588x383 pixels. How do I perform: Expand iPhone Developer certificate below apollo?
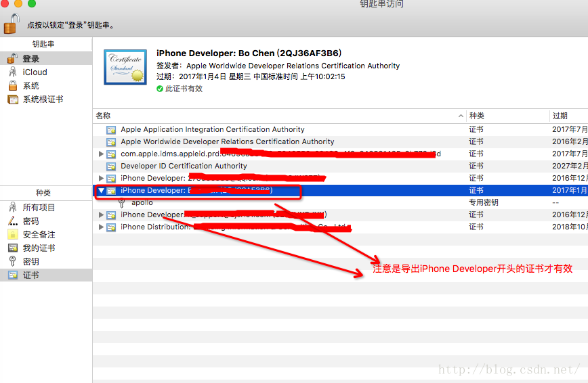tap(101, 215)
